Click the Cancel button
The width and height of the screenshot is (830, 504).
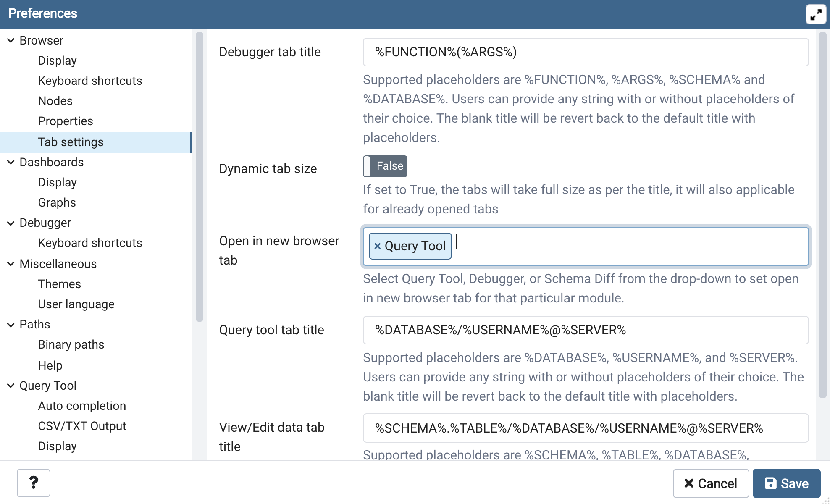pyautogui.click(x=711, y=483)
